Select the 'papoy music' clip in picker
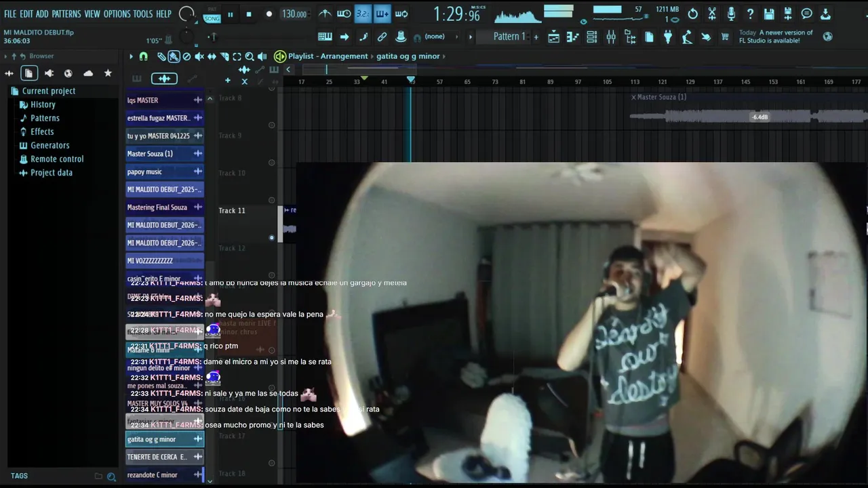 click(164, 171)
